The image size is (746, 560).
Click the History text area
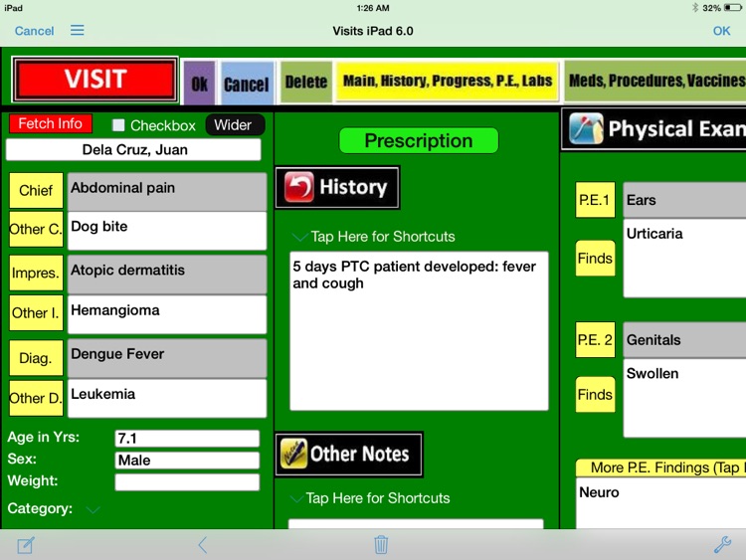(x=419, y=331)
